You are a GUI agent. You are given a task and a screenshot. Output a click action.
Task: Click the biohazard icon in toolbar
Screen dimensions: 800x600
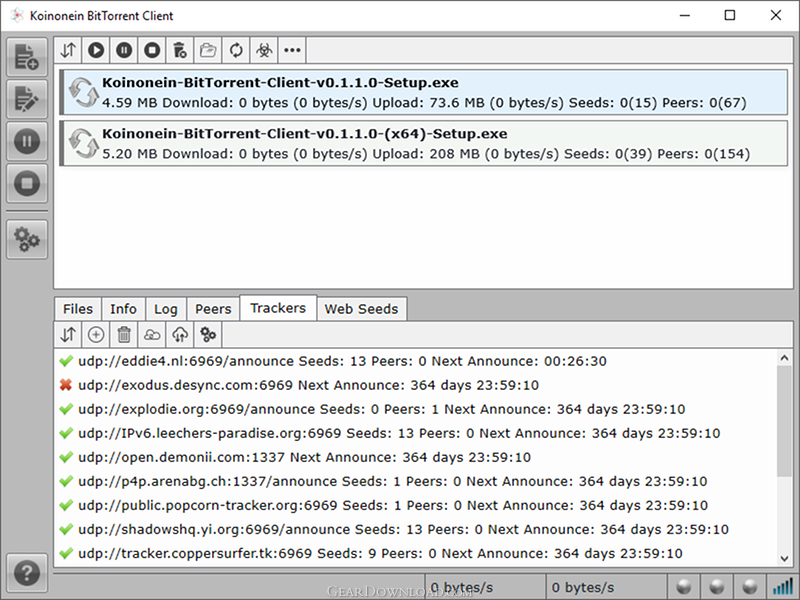point(264,50)
